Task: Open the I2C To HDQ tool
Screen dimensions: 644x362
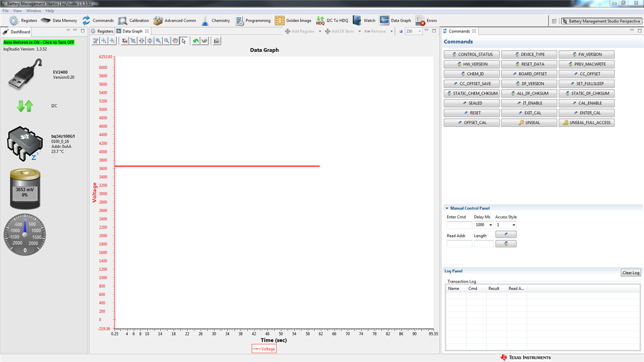Action: pyautogui.click(x=332, y=20)
